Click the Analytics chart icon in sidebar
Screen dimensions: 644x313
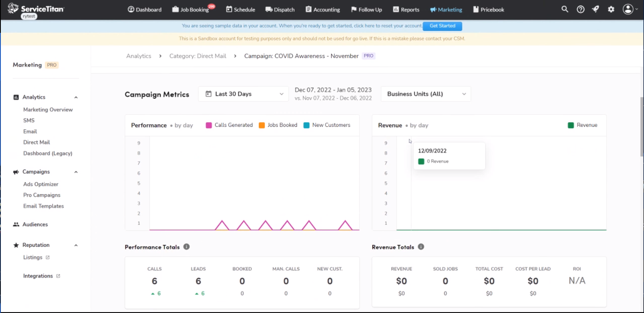click(16, 97)
